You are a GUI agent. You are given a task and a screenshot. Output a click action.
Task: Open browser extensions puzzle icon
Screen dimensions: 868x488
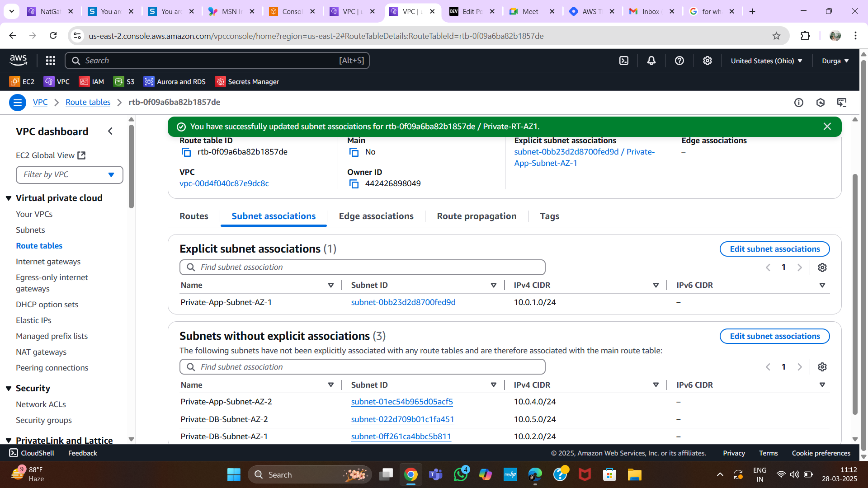[x=805, y=36]
